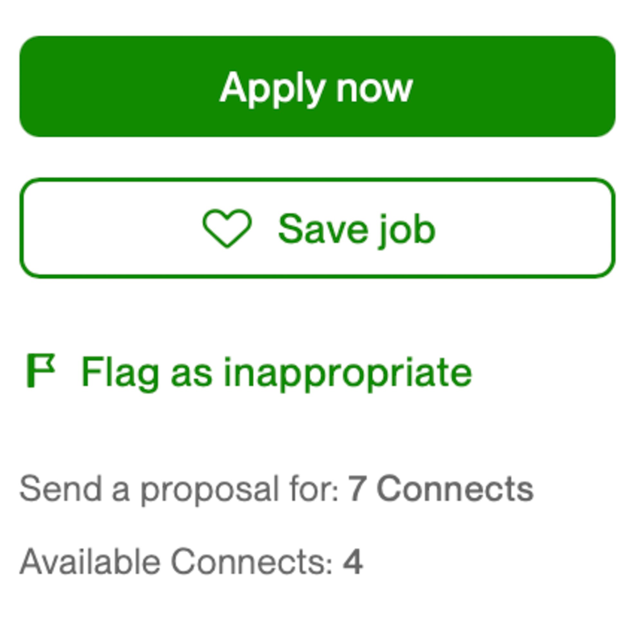644x644 pixels.
Task: Save this job using the Save job label
Action: [x=357, y=229]
